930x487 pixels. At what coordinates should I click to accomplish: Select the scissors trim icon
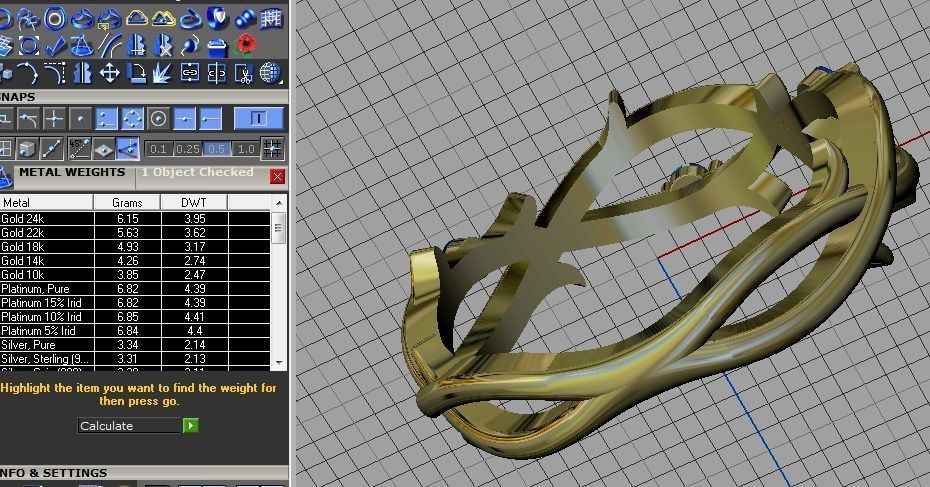point(244,73)
